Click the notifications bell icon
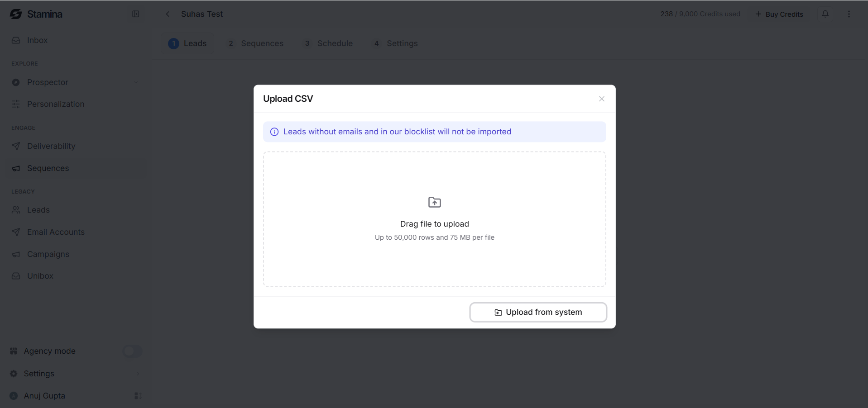 coord(825,14)
